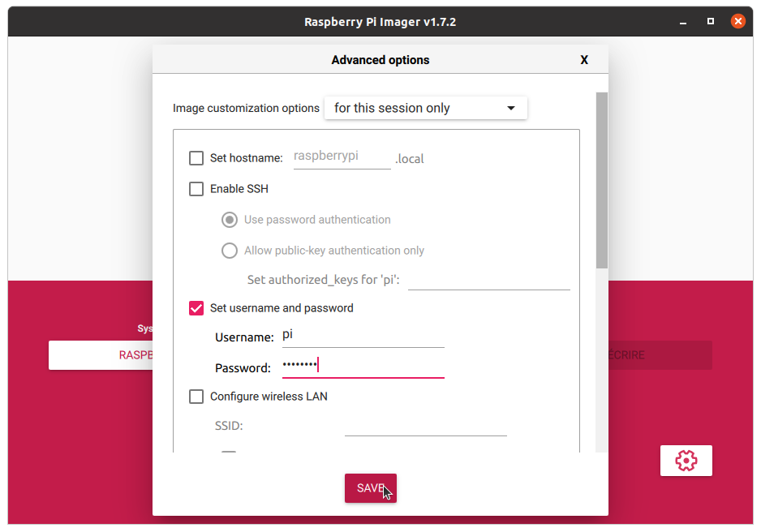Check the Configure wireless LAN option

coord(196,397)
